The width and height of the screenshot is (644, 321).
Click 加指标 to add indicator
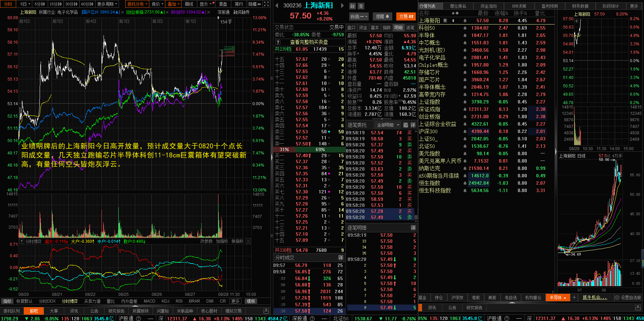tap(222, 241)
